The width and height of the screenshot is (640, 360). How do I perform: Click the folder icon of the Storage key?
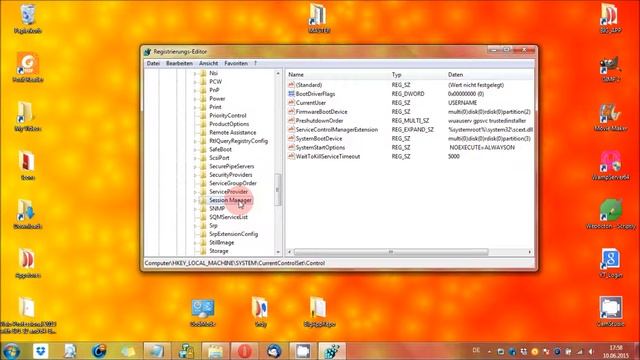pyautogui.click(x=203, y=251)
